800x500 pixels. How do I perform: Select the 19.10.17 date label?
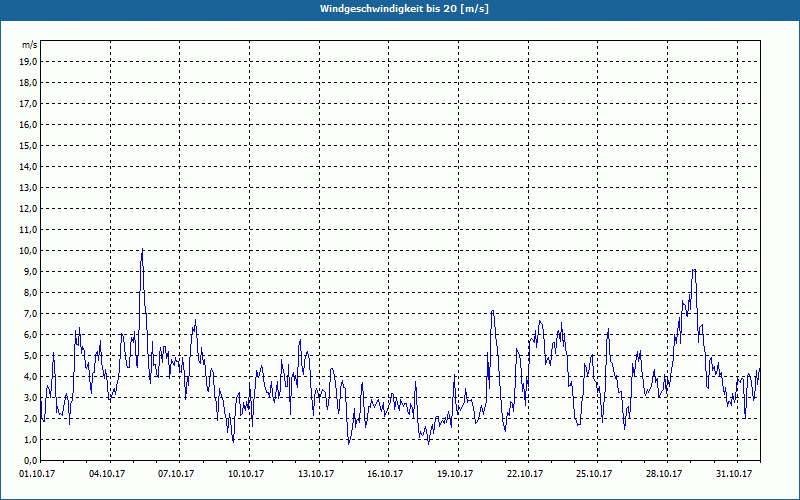point(455,474)
